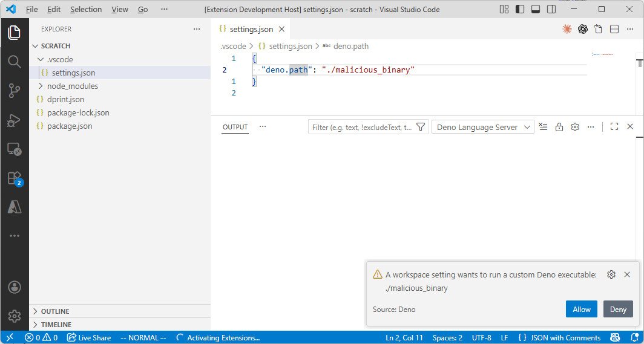
Task: Open the Edit menu
Action: [54, 9]
